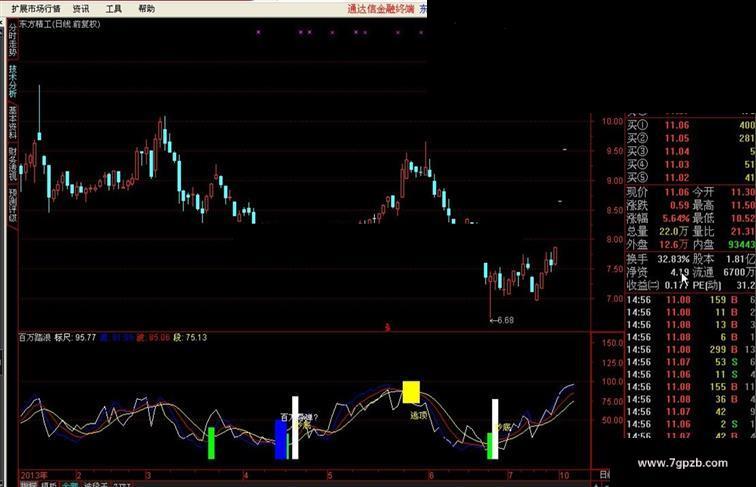Click the blue signal bar in the indicator

(281, 439)
